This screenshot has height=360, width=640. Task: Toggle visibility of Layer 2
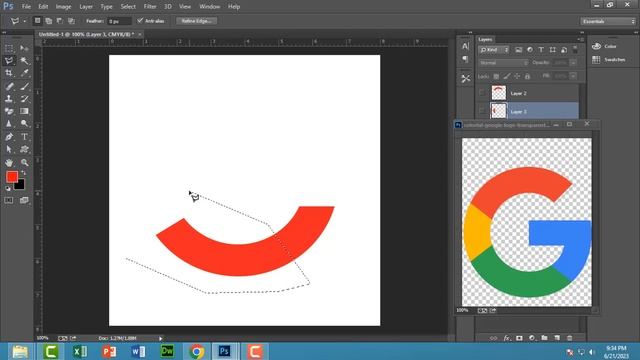[482, 93]
